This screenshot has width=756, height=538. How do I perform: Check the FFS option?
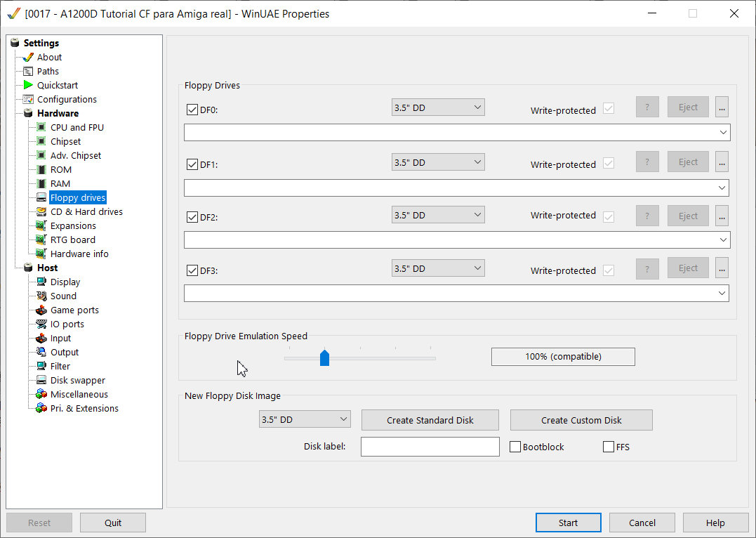609,447
